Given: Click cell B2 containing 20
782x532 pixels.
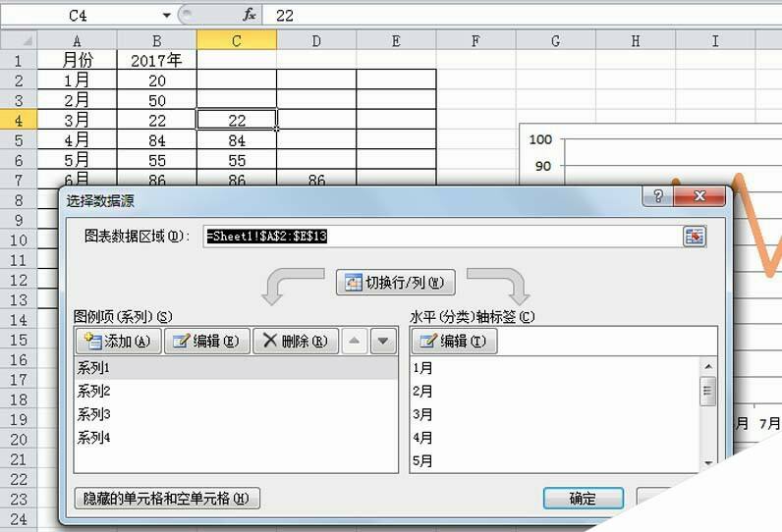Looking at the screenshot, I should [x=156, y=80].
